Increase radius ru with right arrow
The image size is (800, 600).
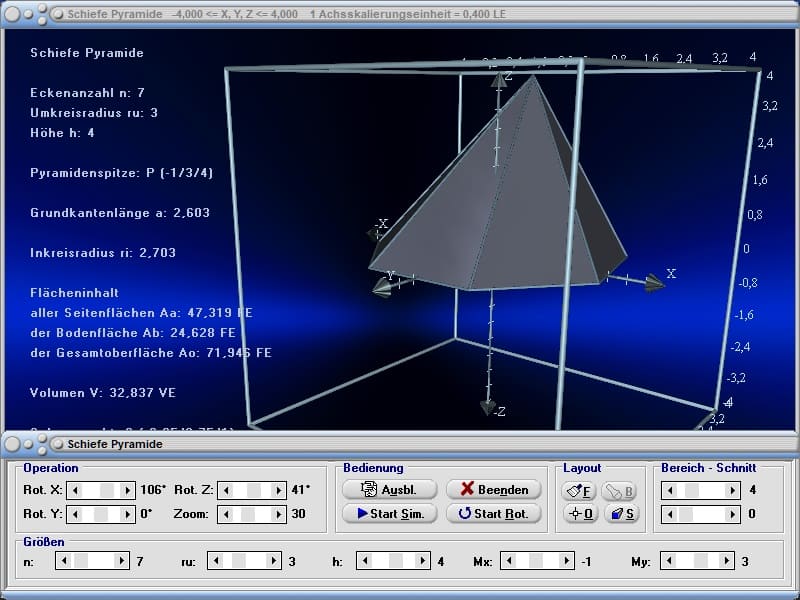pyautogui.click(x=273, y=561)
